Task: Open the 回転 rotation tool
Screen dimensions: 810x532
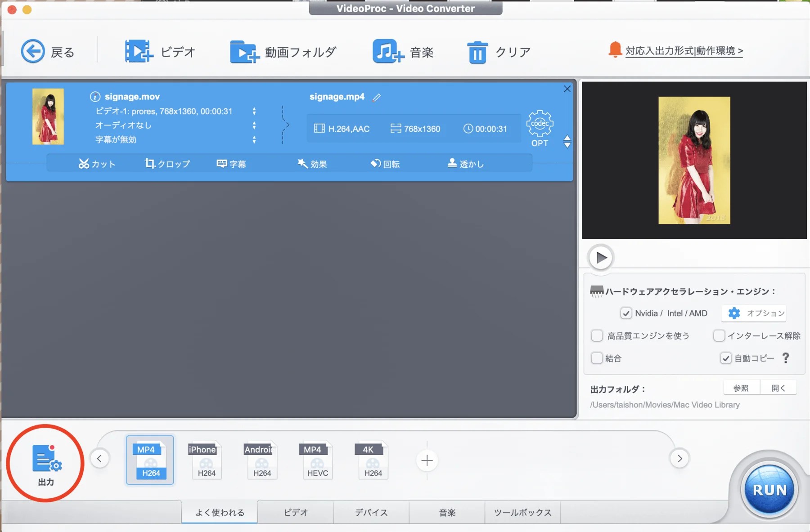Action: click(x=385, y=163)
